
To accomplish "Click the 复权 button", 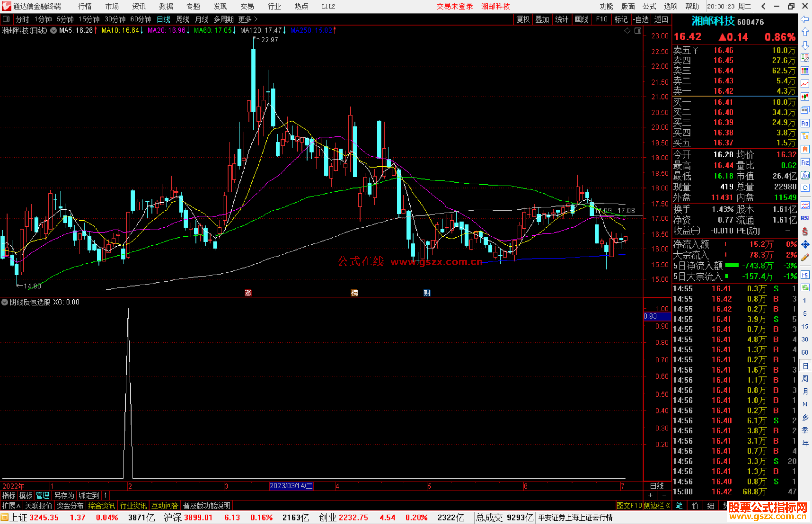I will (523, 19).
